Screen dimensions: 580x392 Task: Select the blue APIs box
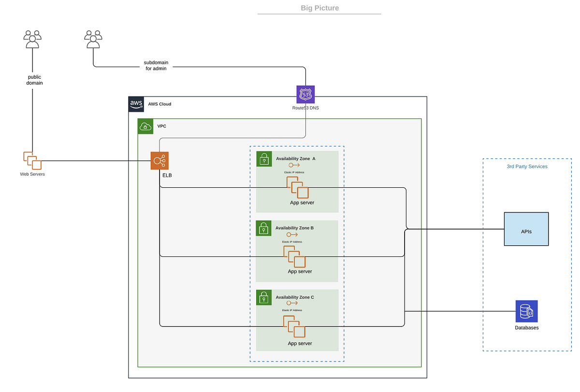(526, 229)
